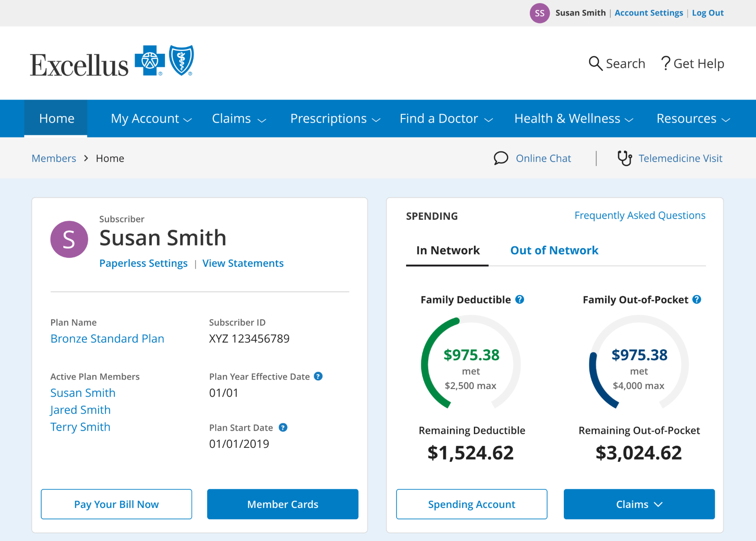The image size is (756, 541).
Task: Select the In Network tab
Action: (x=448, y=251)
